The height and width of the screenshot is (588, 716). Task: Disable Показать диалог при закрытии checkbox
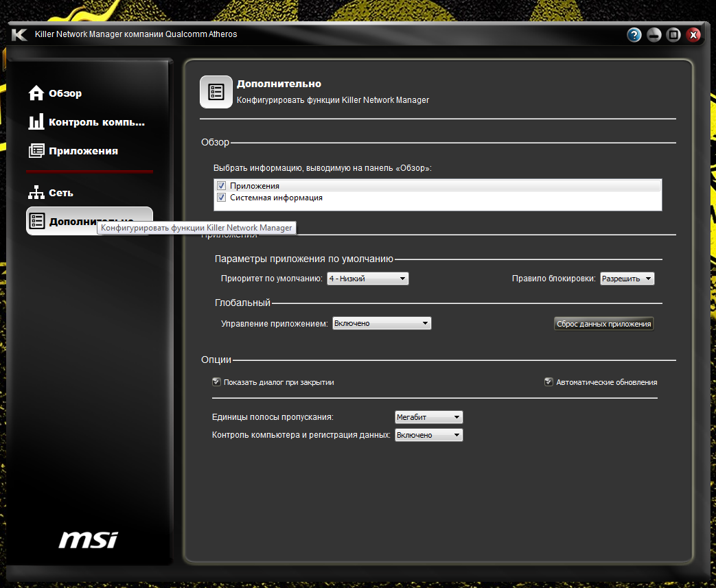(x=216, y=382)
